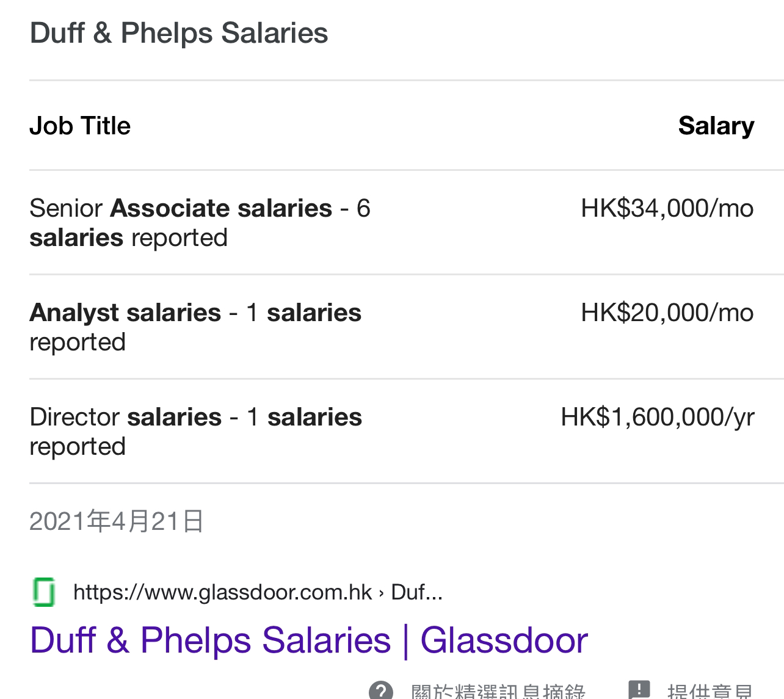The image size is (784, 699).
Task: Select the Analyst salaries row
Action: tap(391, 327)
